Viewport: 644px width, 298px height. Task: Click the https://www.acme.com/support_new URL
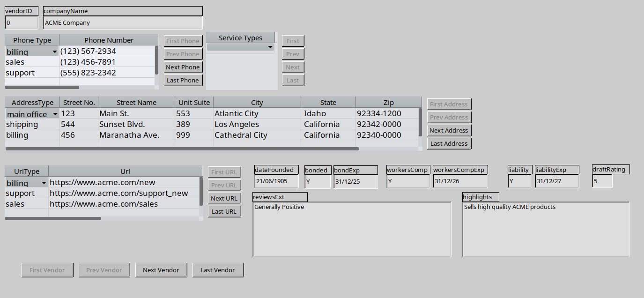(124, 193)
